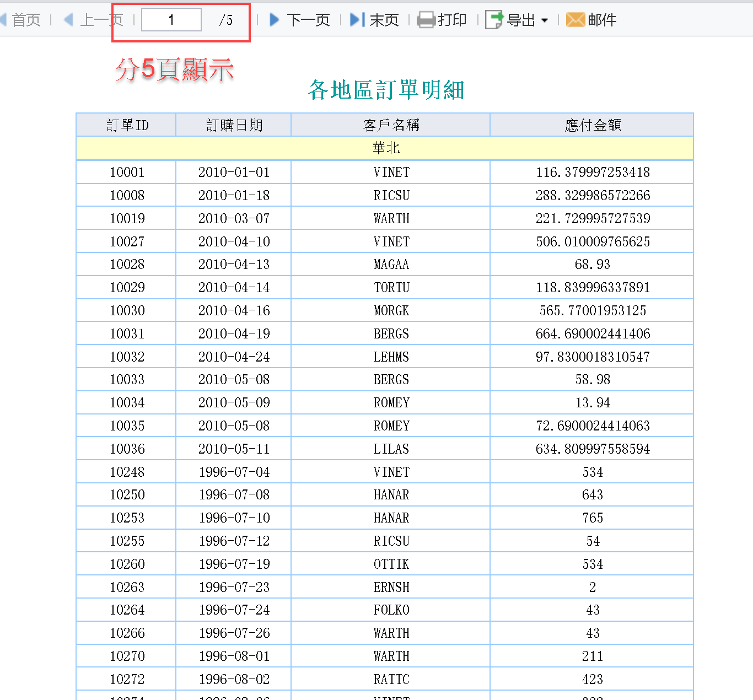Select the 訂單ID column header
Screen dimensions: 753x700
pyautogui.click(x=126, y=125)
